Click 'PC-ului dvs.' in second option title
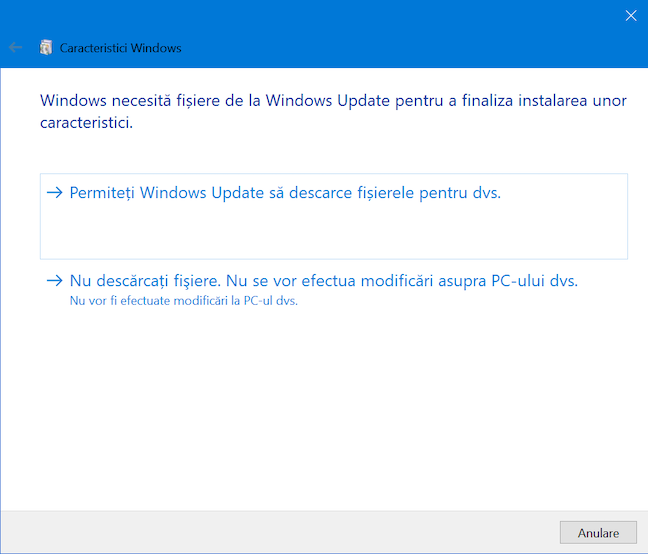 pos(534,281)
